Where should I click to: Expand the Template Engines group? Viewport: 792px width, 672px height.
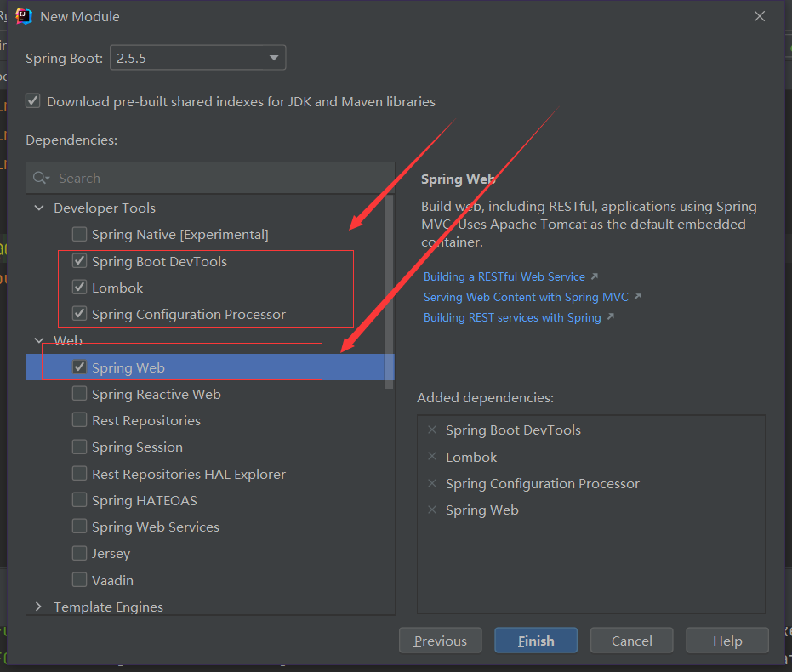pos(39,607)
